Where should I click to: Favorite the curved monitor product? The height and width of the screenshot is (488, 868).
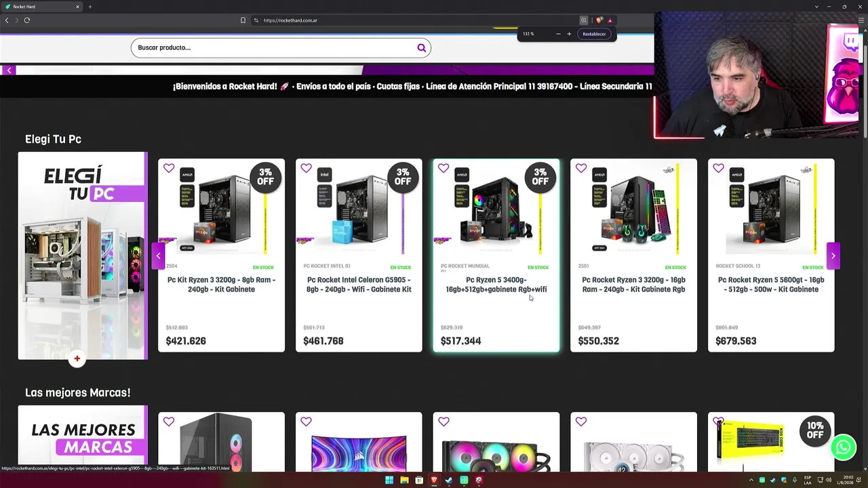click(307, 422)
